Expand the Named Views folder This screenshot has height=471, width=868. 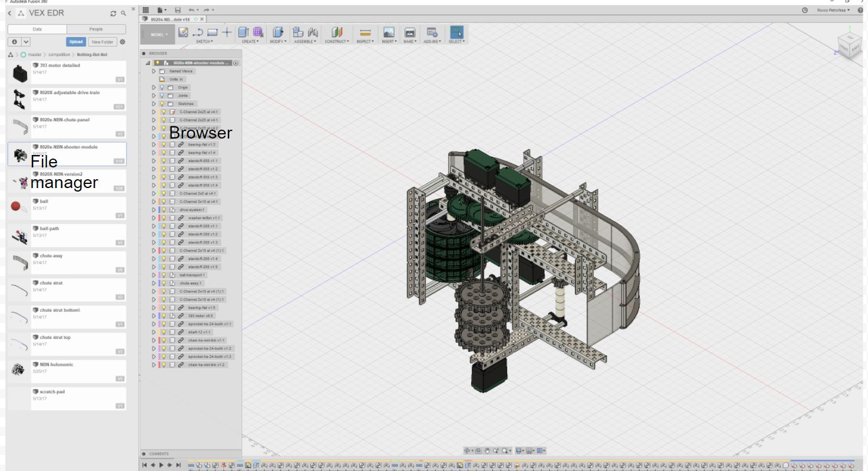[x=154, y=71]
